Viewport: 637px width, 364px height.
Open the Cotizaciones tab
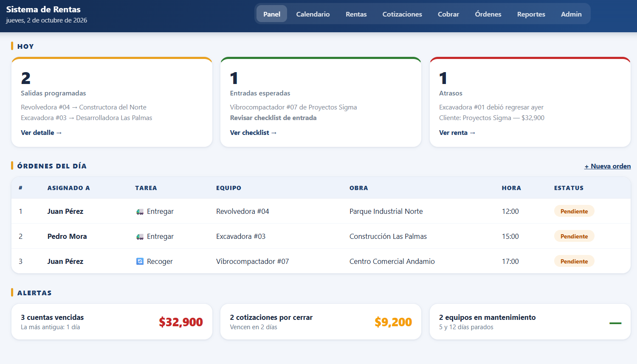pyautogui.click(x=402, y=14)
